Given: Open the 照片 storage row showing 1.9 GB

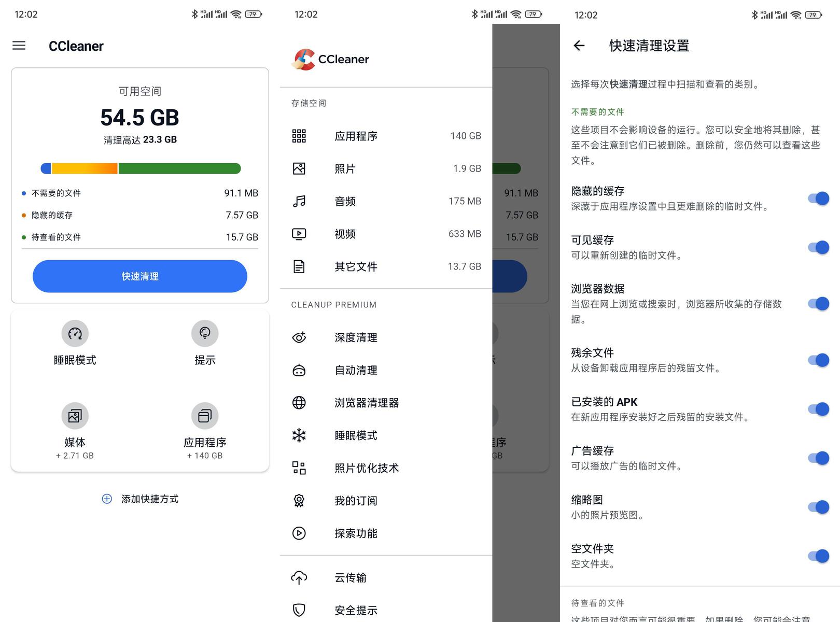Looking at the screenshot, I should [x=386, y=168].
